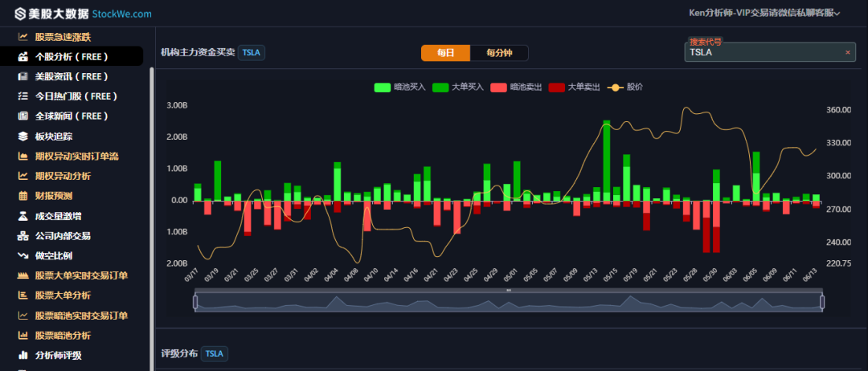The image size is (868, 371).
Task: Click the 机构主力资金买卖 heading
Action: click(198, 52)
